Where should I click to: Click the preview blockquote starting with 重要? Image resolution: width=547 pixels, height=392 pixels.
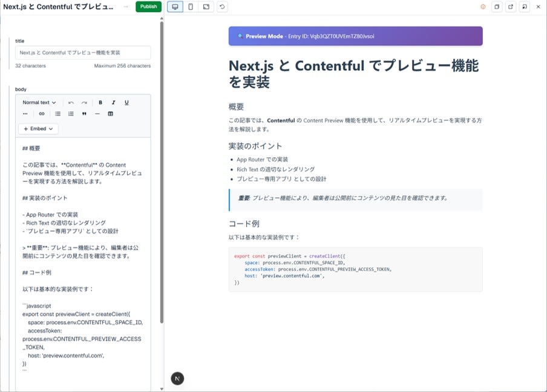[x=355, y=200]
